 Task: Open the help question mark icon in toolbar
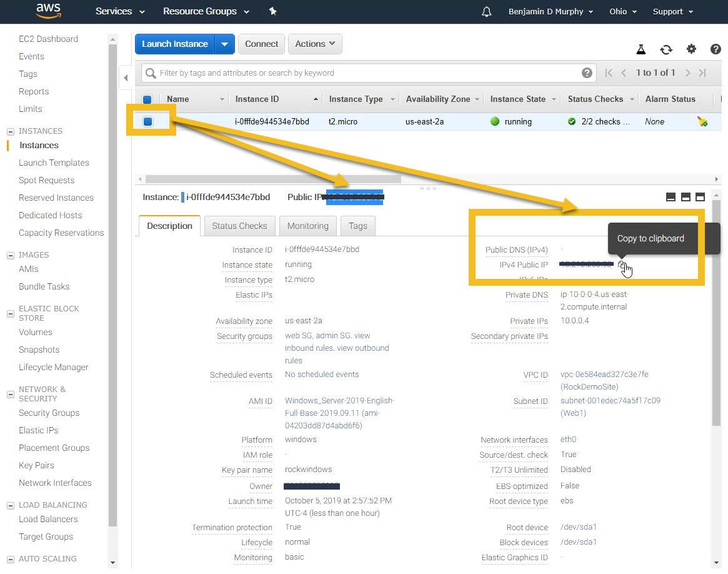pyautogui.click(x=716, y=49)
